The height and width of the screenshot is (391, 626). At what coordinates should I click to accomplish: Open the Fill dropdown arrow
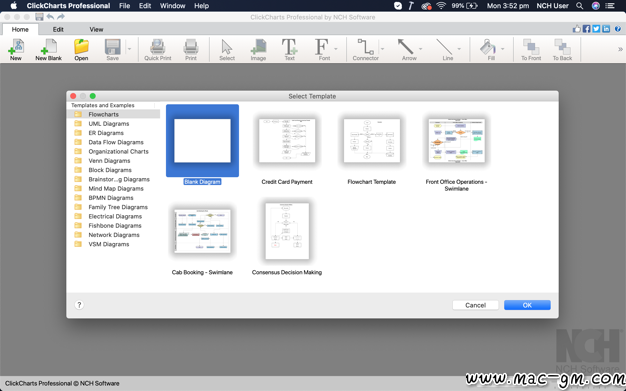(502, 49)
